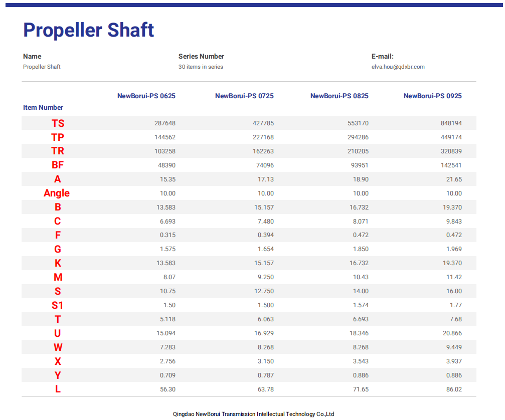
Task: Click the '30 items in series' text
Action: [201, 67]
